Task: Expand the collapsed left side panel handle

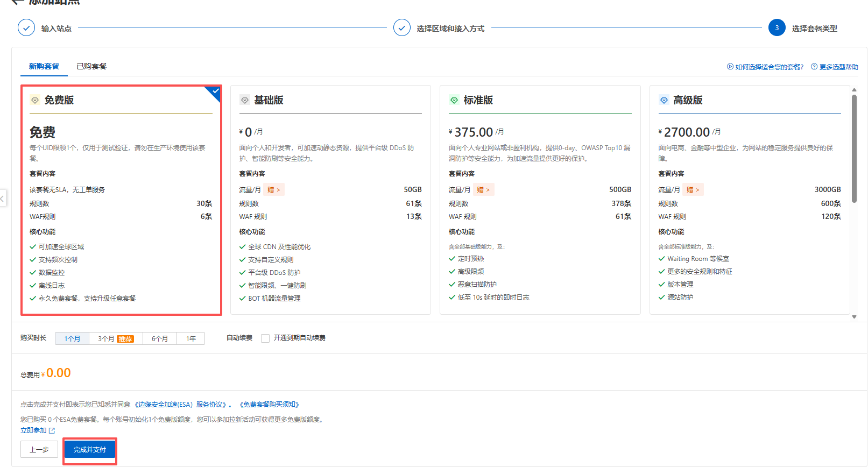Action: click(x=3, y=199)
